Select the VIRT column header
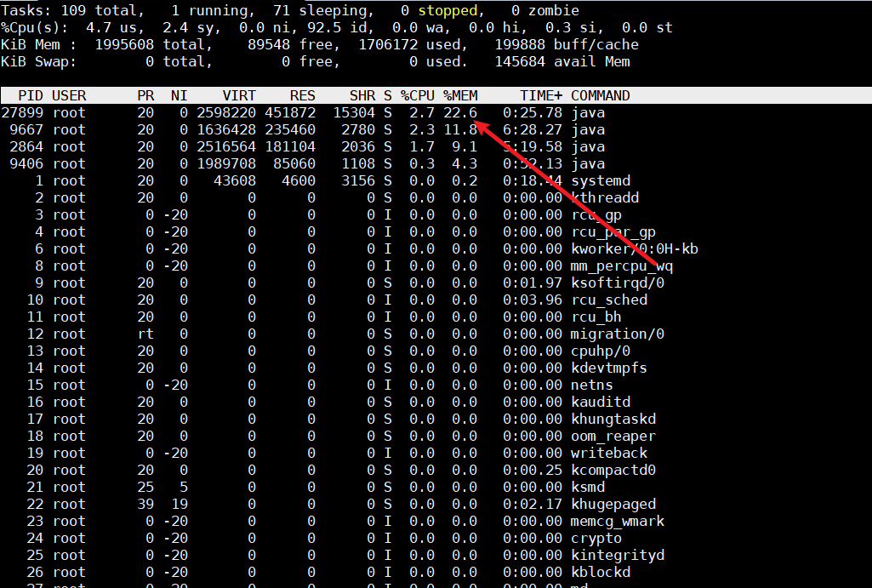The image size is (872, 588). (x=239, y=95)
